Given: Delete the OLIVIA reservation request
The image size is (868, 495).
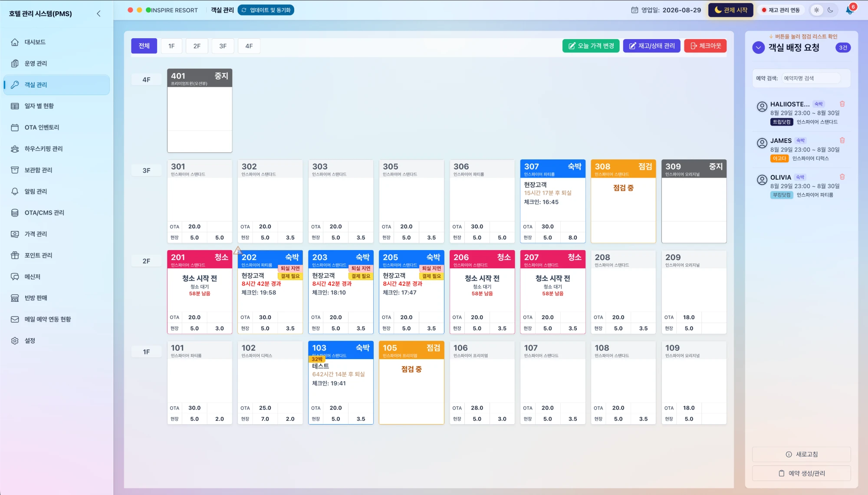Looking at the screenshot, I should click(x=842, y=177).
